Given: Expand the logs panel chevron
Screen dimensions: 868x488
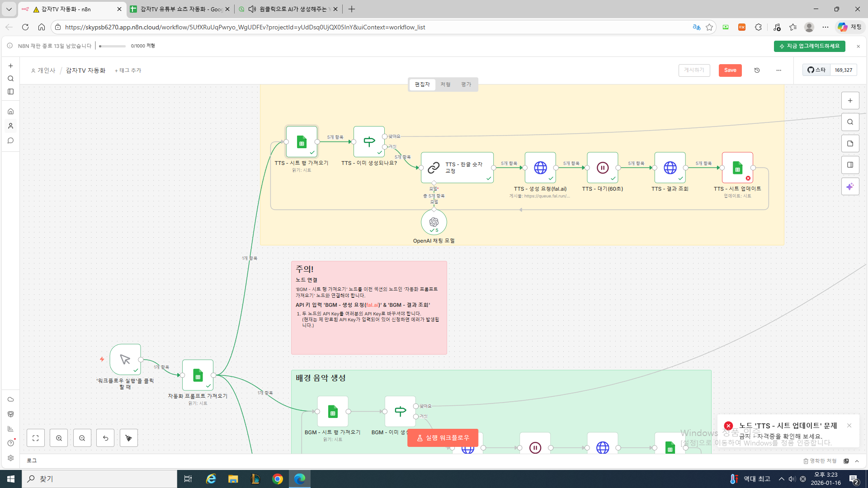Looking at the screenshot, I should (857, 461).
